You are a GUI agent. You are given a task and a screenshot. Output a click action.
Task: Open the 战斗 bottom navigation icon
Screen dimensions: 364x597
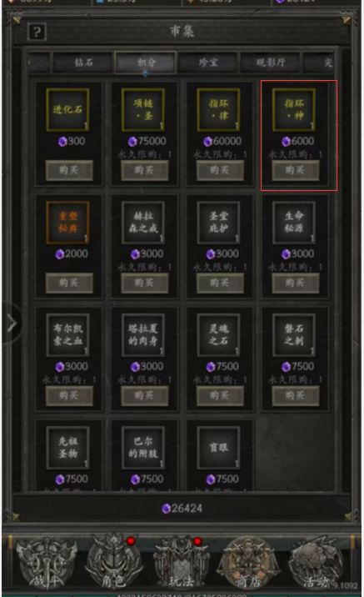(46, 562)
